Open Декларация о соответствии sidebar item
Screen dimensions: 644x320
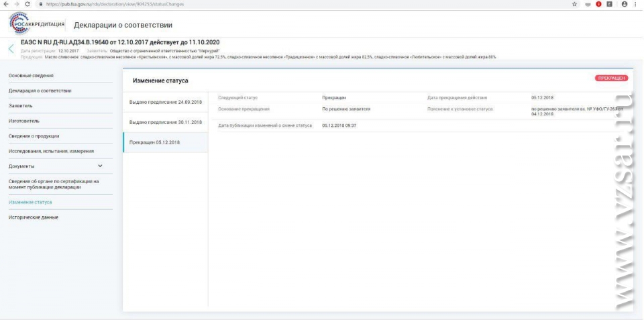(40, 91)
